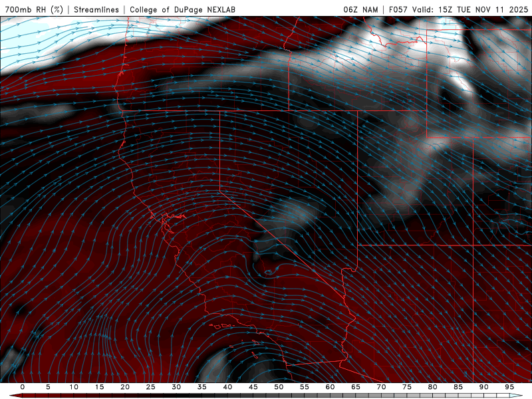Click the 'Valid: 15Z TUE NOV 11 2025' text
The width and height of the screenshot is (532, 399).
(x=470, y=10)
